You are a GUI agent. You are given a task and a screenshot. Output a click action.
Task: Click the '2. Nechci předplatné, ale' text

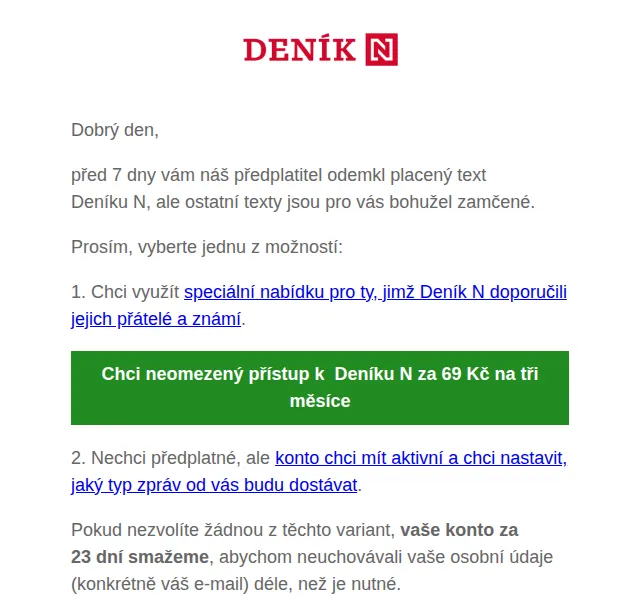tap(171, 458)
